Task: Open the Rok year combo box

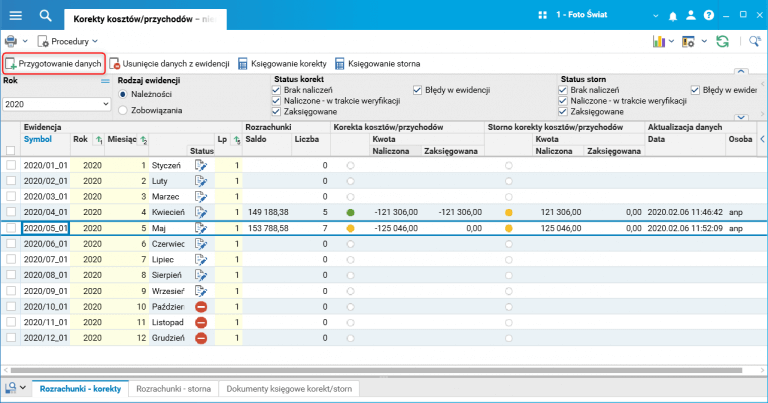Action: pyautogui.click(x=55, y=103)
